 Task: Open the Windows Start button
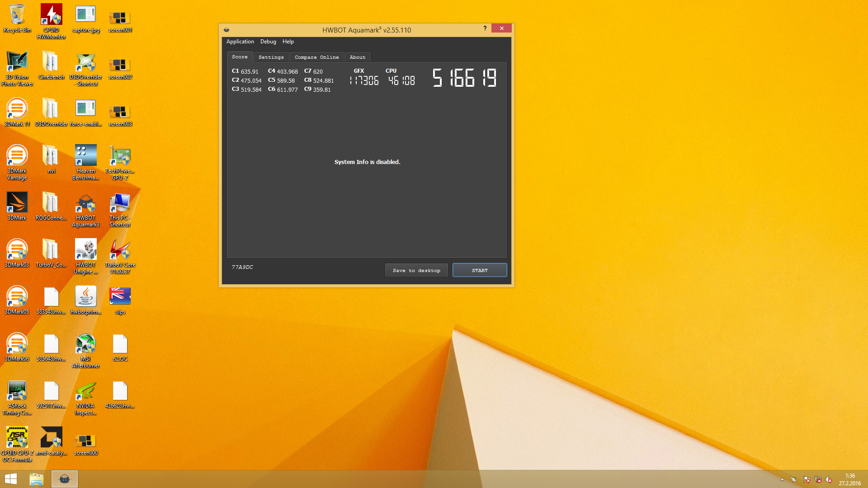coord(11,479)
